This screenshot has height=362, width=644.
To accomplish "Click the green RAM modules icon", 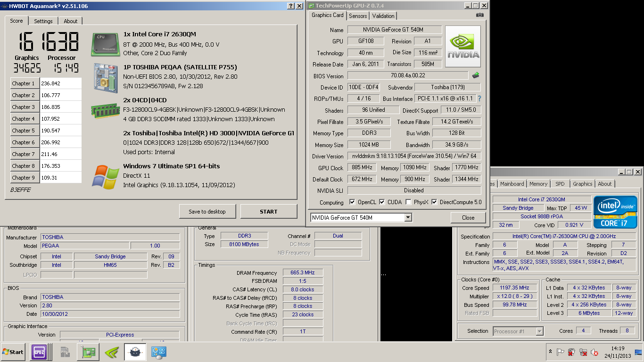I will coord(105,111).
